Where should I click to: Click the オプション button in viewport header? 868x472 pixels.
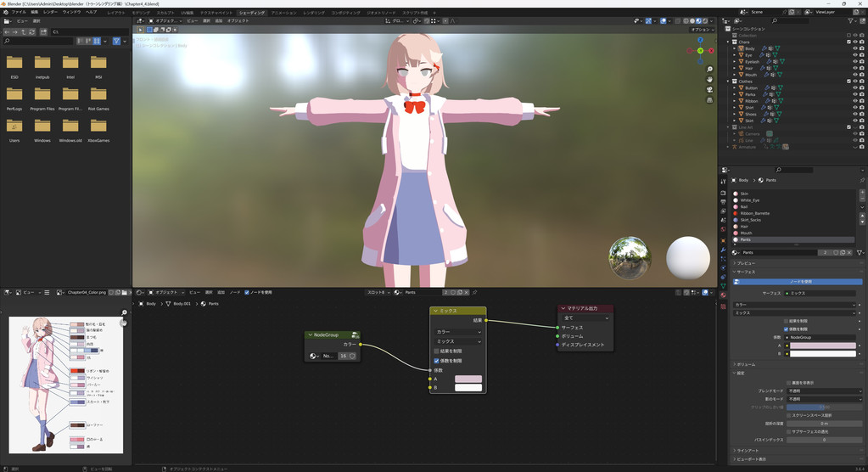[701, 30]
